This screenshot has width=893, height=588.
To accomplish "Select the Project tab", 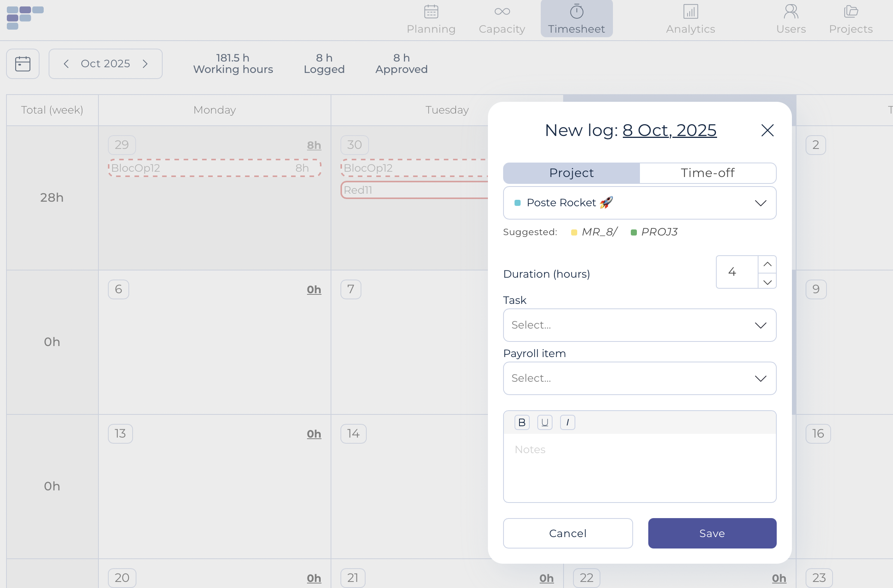I will (572, 173).
